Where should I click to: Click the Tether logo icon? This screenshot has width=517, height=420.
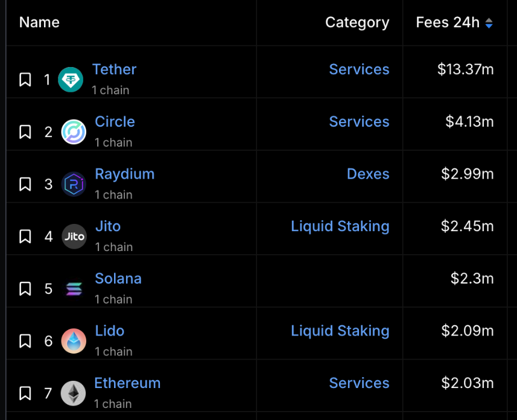[x=71, y=80]
